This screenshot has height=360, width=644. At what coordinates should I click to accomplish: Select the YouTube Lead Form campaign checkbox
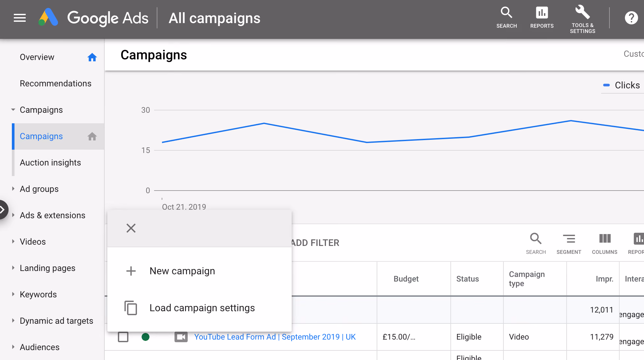123,337
